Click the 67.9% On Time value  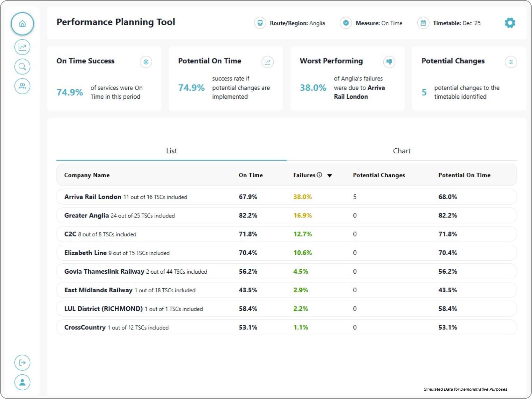(x=248, y=197)
